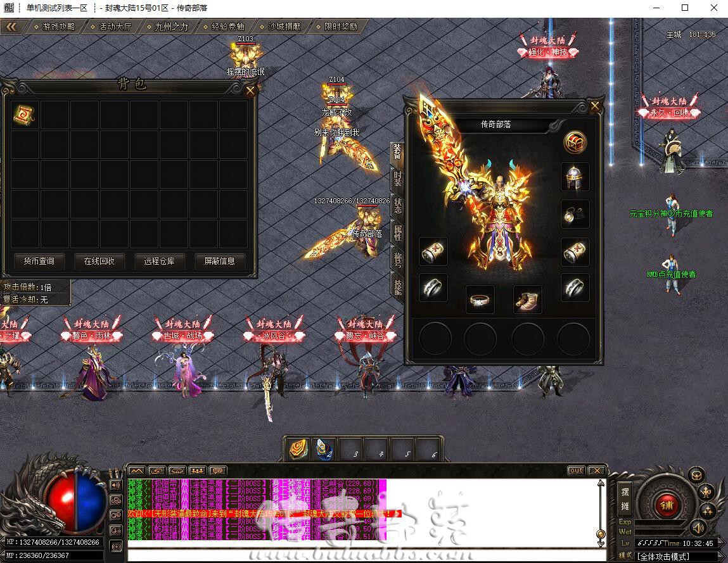728x563 pixels.
Task: Switch to the 技能 tab
Action: pos(397,287)
